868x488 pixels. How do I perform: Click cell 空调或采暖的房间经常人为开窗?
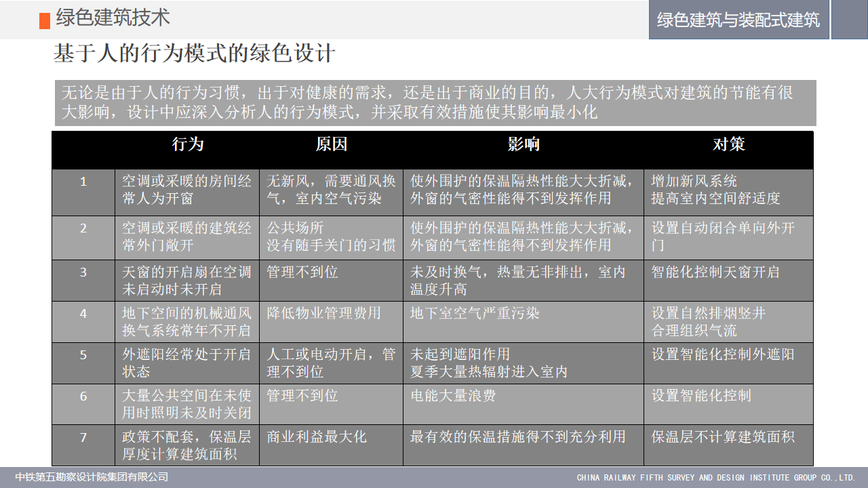pyautogui.click(x=187, y=192)
